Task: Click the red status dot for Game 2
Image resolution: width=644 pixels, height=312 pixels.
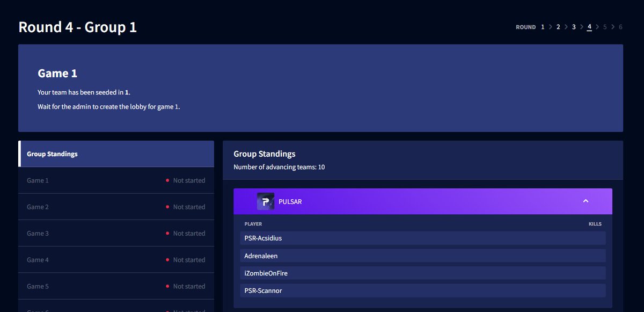Action: 167,207
